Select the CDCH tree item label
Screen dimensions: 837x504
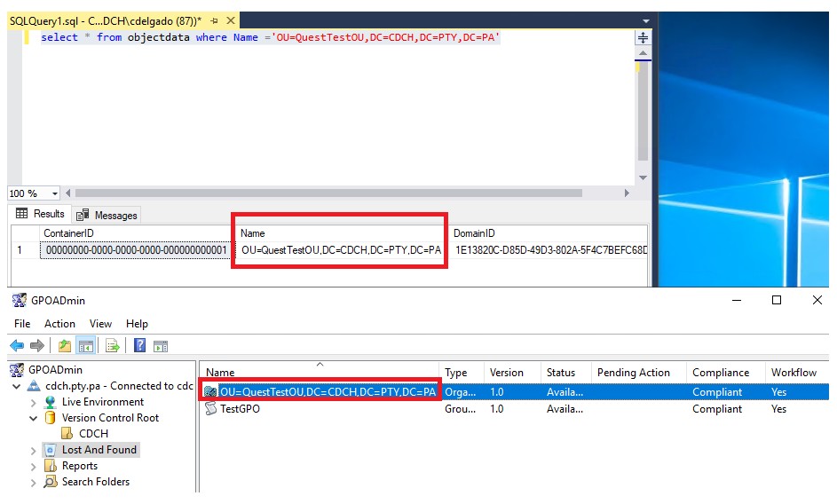(x=93, y=434)
